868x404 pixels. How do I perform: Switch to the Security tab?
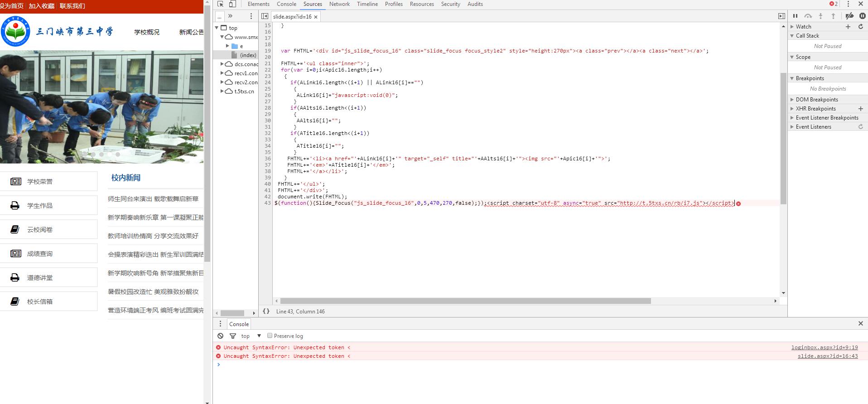(x=451, y=4)
